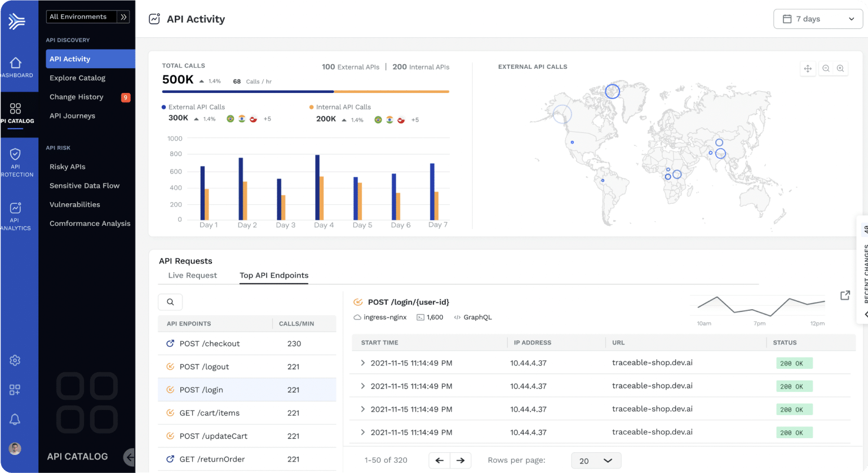Click the notifications bell icon
Screen dimensions: 868x473
tap(15, 420)
